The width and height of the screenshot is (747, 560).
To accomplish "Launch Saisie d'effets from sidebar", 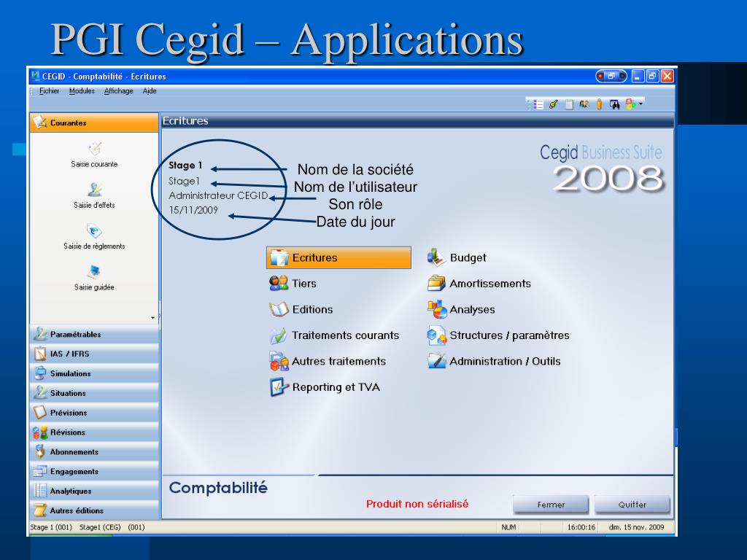I will pyautogui.click(x=94, y=190).
